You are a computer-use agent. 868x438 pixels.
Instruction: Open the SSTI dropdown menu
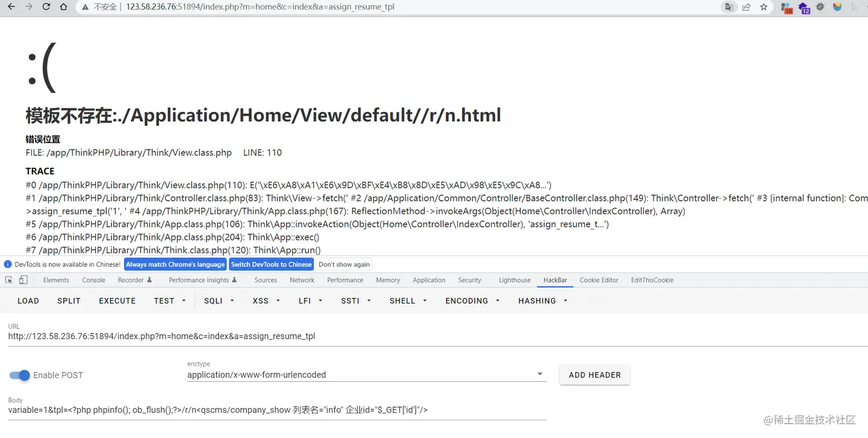point(356,301)
